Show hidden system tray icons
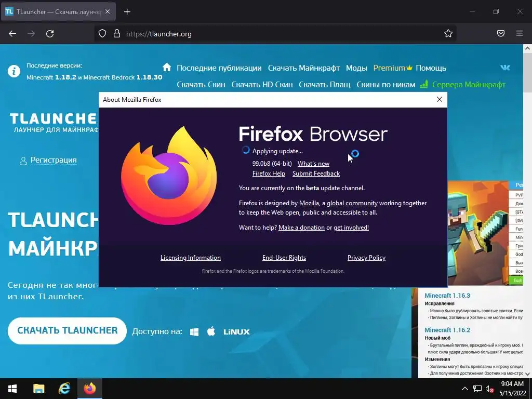The width and height of the screenshot is (532, 399). (x=465, y=389)
